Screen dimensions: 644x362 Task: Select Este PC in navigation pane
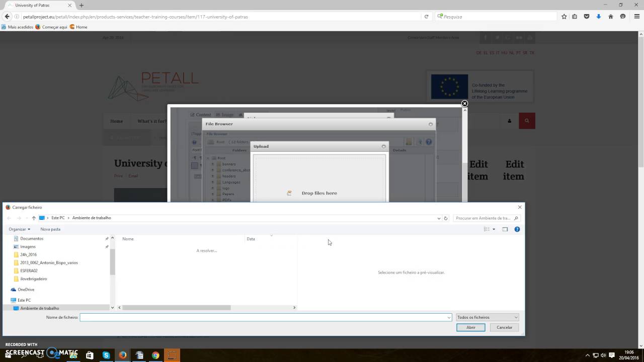[x=24, y=300]
